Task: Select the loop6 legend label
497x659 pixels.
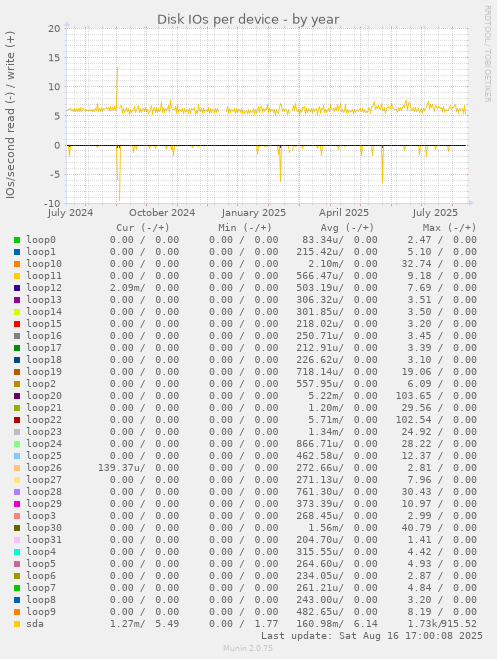Action: [x=41, y=576]
